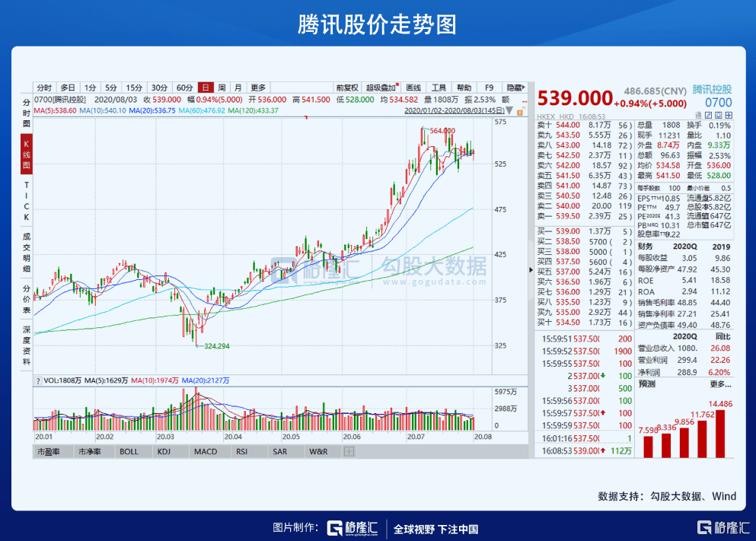756x541 pixels.
Task: Click the help question mark beside VOL
Action: coord(37,380)
